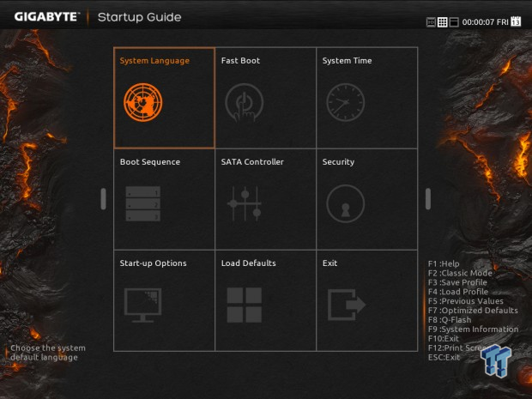
Task: Click the F8 :Q-Flash shortcut entry
Action: pyautogui.click(x=450, y=320)
